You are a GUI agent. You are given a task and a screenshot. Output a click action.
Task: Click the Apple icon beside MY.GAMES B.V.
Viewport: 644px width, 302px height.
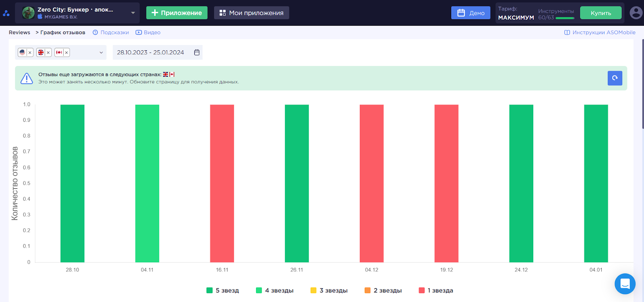click(x=40, y=17)
